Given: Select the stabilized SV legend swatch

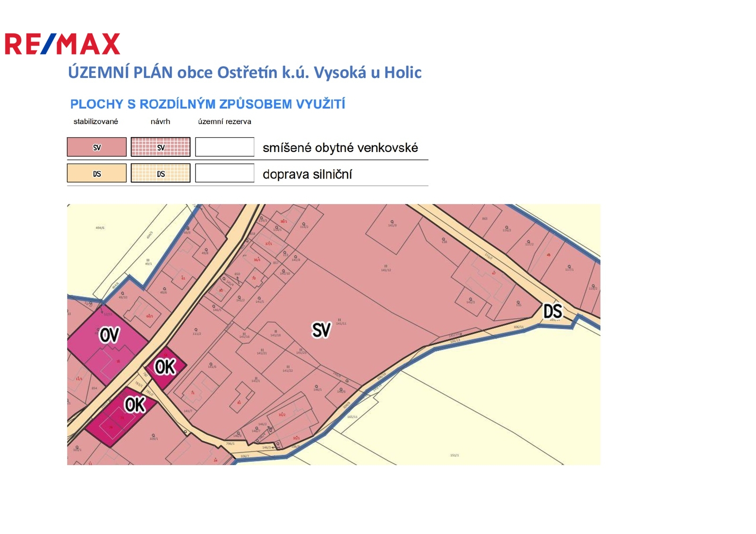Looking at the screenshot, I should [x=97, y=147].
